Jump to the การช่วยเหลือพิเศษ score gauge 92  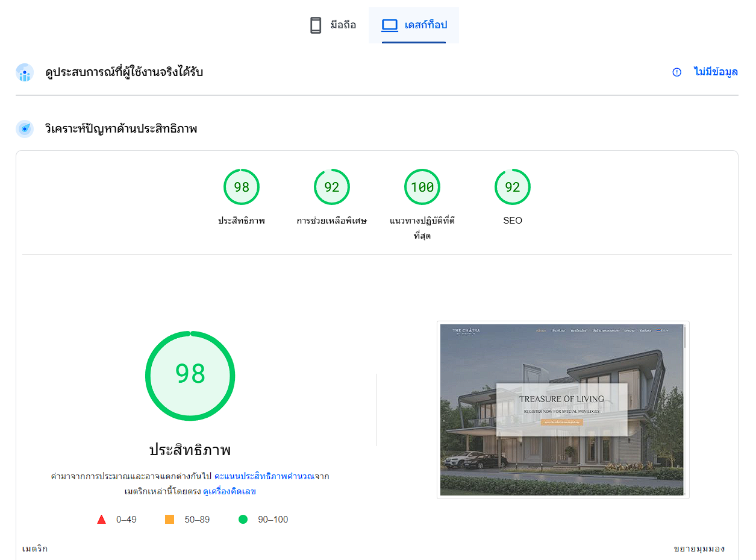click(332, 187)
